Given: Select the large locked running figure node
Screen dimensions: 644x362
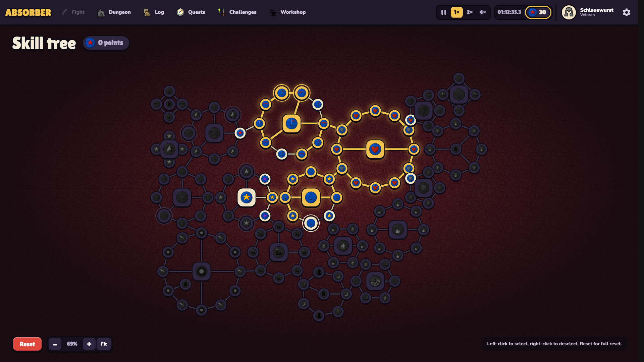Looking at the screenshot, I should pyautogui.click(x=343, y=246).
